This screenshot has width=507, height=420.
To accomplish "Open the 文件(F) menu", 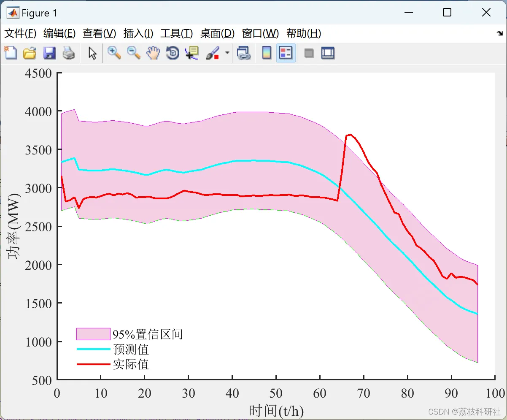I will [20, 33].
